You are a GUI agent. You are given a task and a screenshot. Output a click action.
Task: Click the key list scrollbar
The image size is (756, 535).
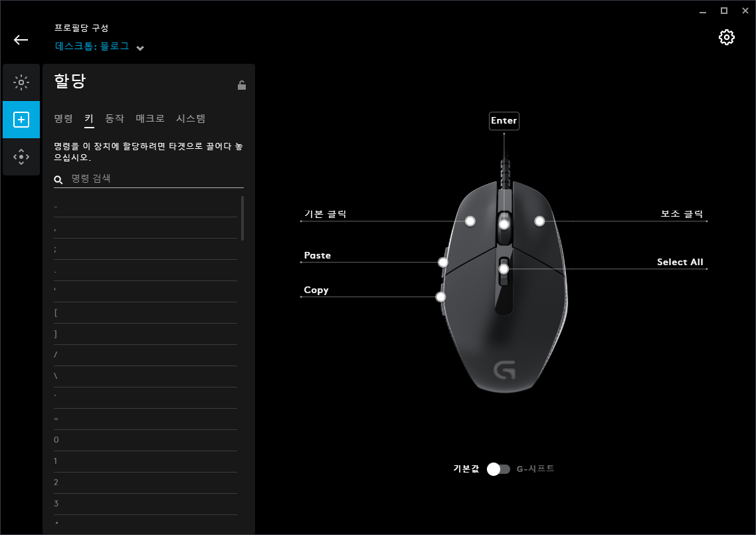[242, 218]
